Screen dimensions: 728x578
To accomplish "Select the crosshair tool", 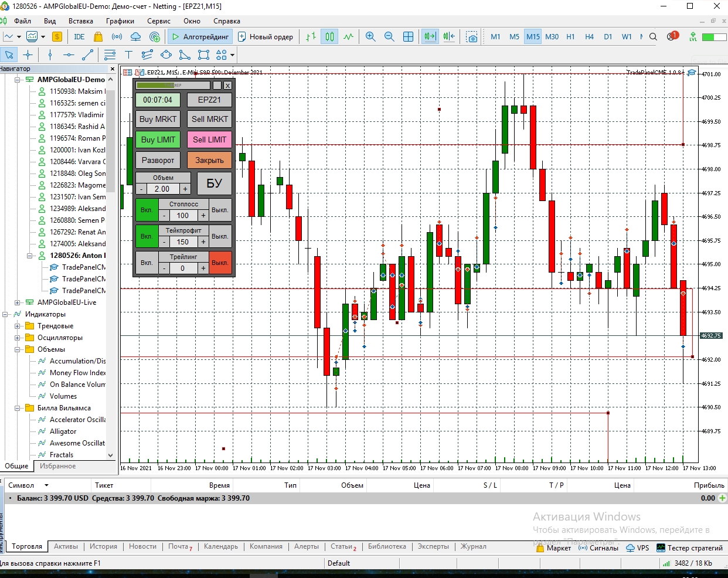I will coord(28,55).
